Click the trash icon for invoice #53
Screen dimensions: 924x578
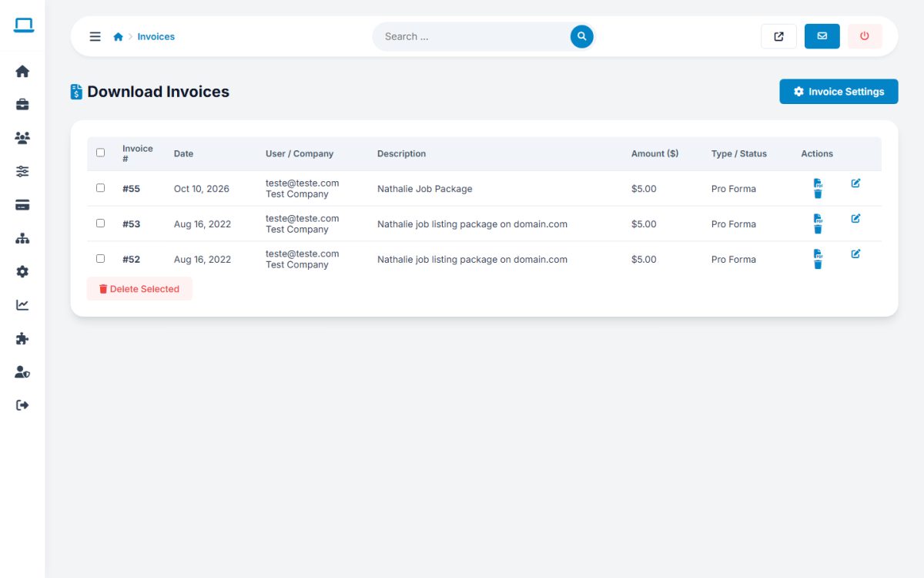pyautogui.click(x=818, y=230)
